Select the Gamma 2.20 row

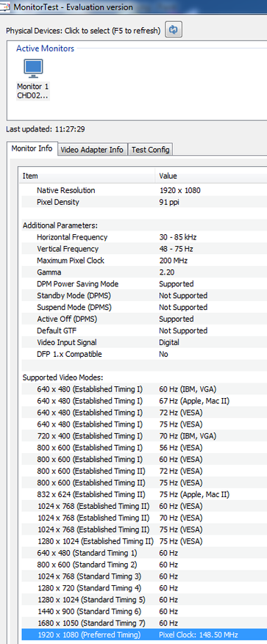(x=143, y=272)
